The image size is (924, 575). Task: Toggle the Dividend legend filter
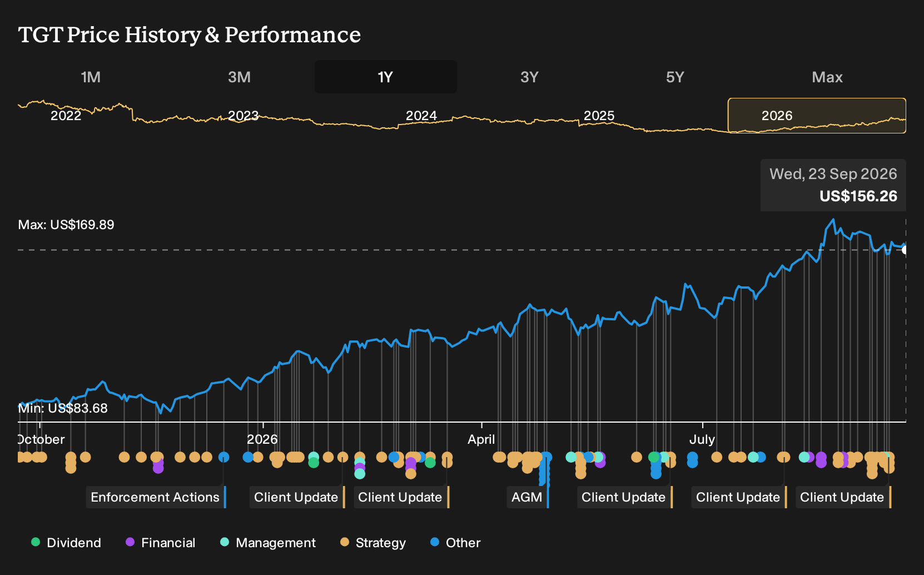pos(66,543)
